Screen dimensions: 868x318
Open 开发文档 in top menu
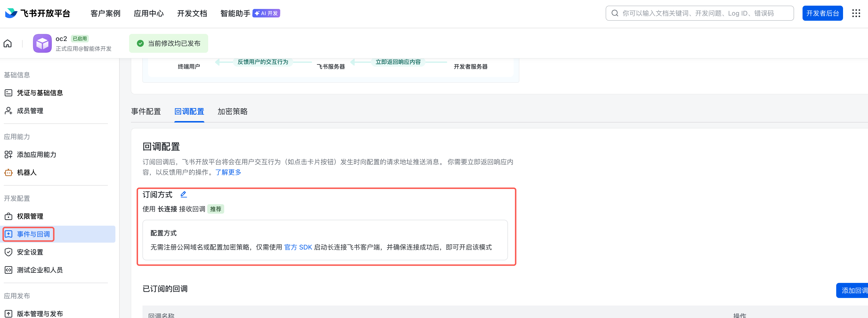tap(192, 13)
